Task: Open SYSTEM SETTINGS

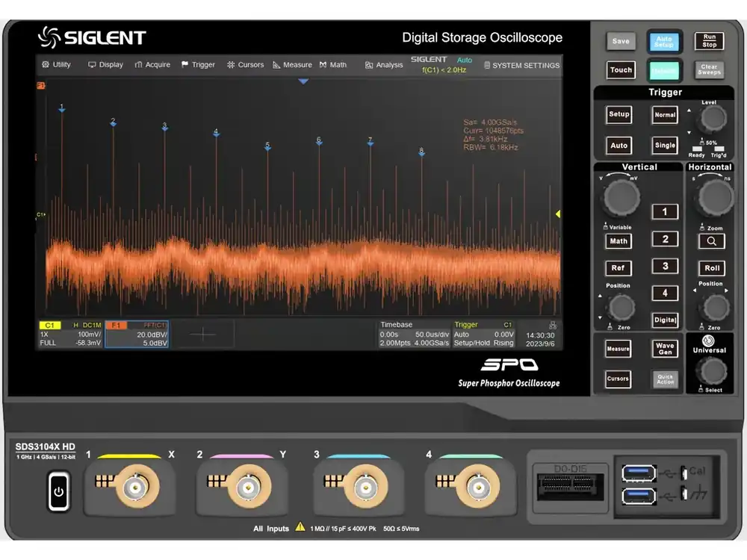Action: click(521, 65)
